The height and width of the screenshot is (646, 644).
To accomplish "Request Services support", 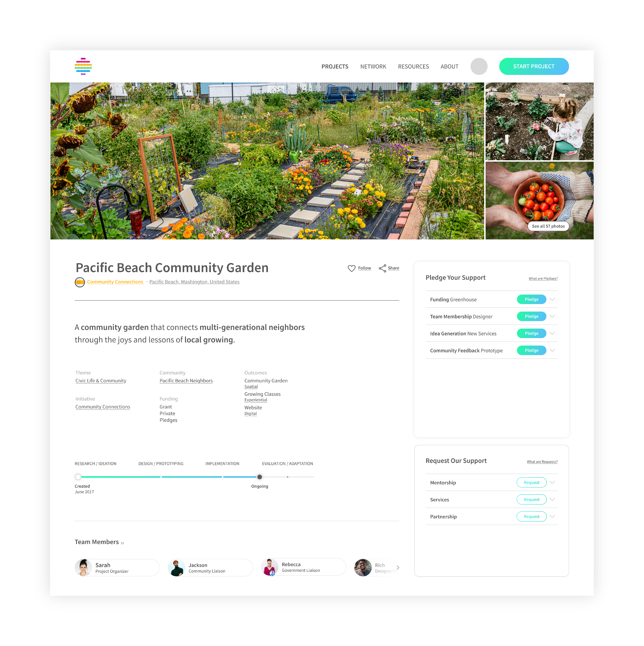I will click(531, 500).
